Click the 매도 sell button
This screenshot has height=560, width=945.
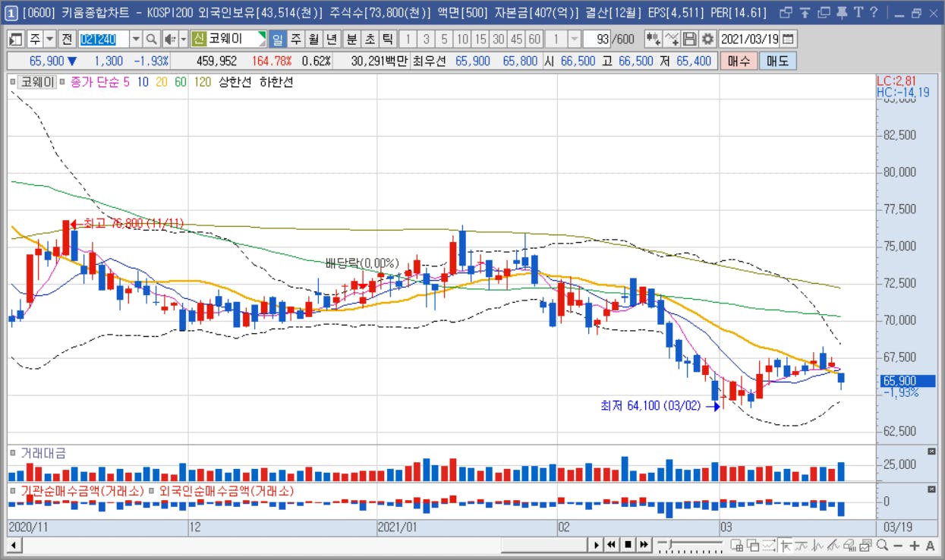pos(777,61)
